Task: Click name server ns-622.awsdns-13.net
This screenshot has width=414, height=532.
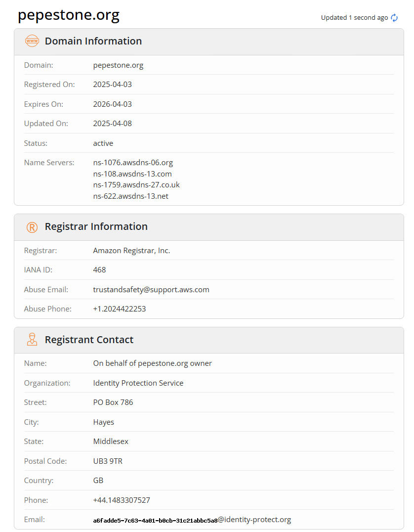Action: tap(131, 196)
